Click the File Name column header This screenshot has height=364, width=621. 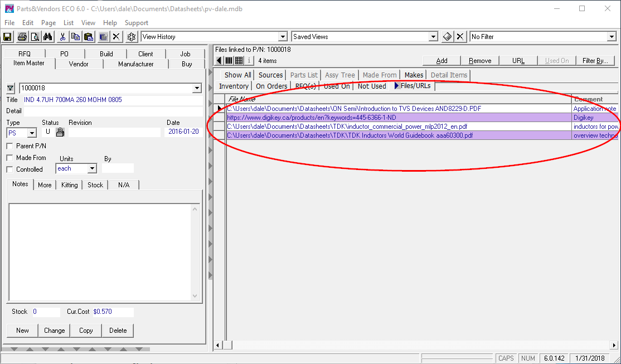(x=399, y=99)
